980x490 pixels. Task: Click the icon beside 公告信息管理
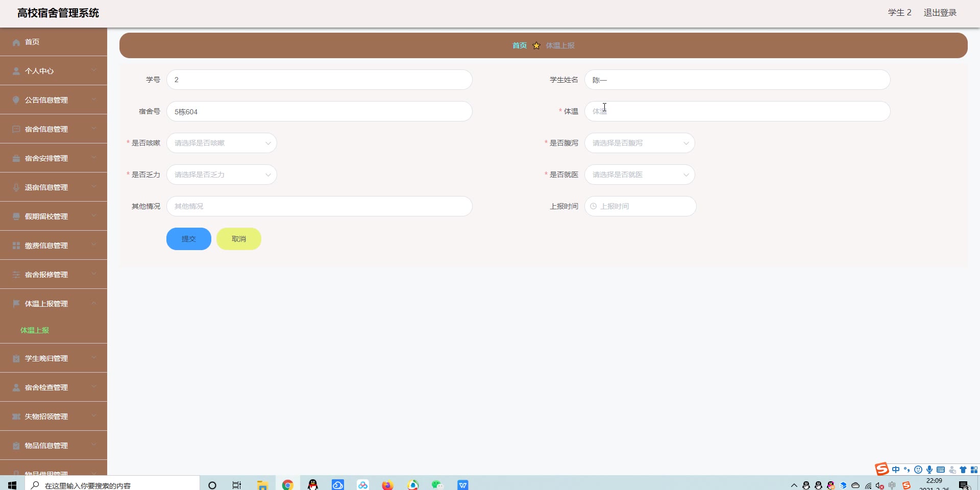[x=16, y=100]
